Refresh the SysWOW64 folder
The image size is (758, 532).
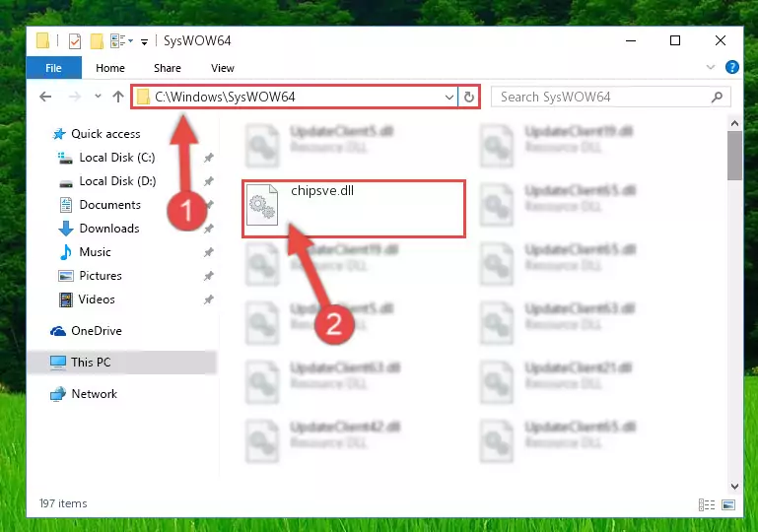[x=469, y=98]
